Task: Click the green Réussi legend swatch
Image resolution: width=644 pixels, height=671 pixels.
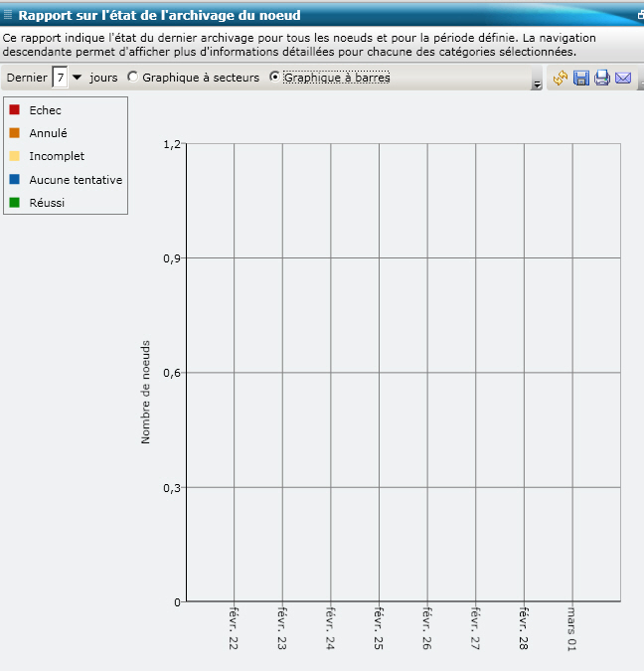Action: click(15, 202)
